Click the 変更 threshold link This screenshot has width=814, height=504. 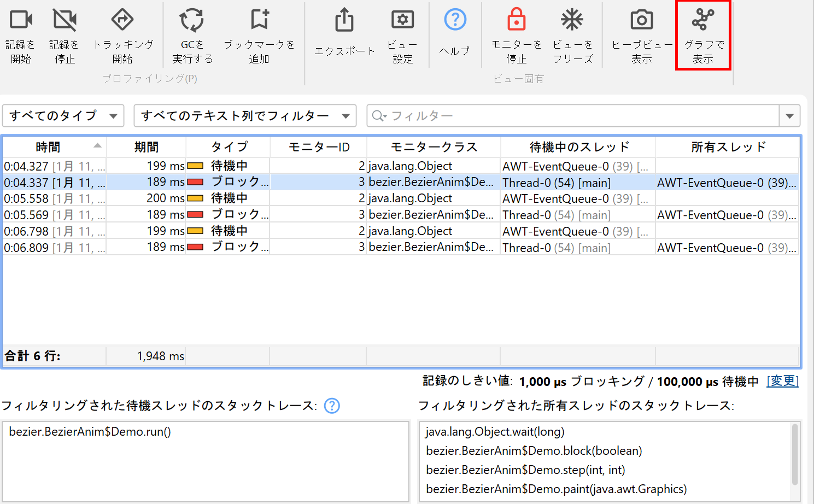782,381
